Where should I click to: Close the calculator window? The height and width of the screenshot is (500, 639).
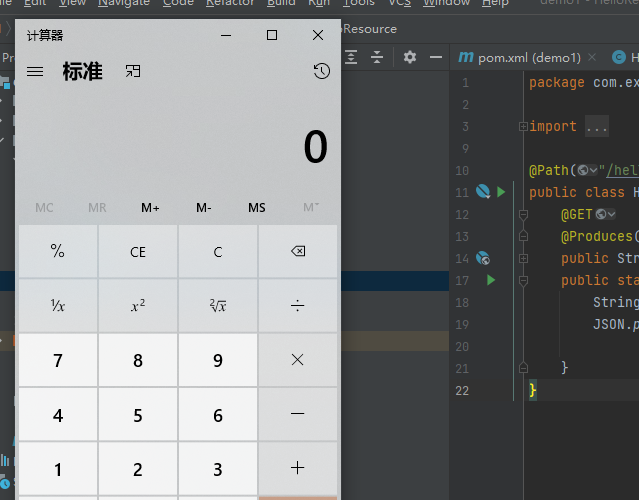(x=318, y=35)
